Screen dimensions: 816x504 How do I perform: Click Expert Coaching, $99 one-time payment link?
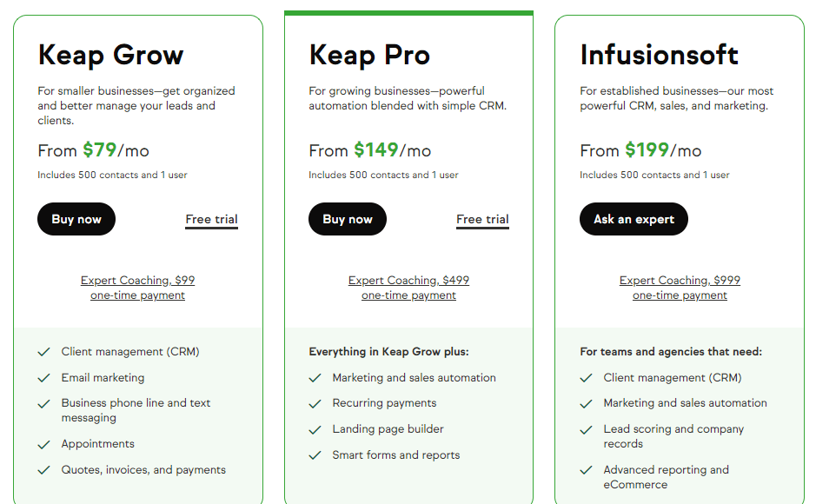click(x=137, y=287)
